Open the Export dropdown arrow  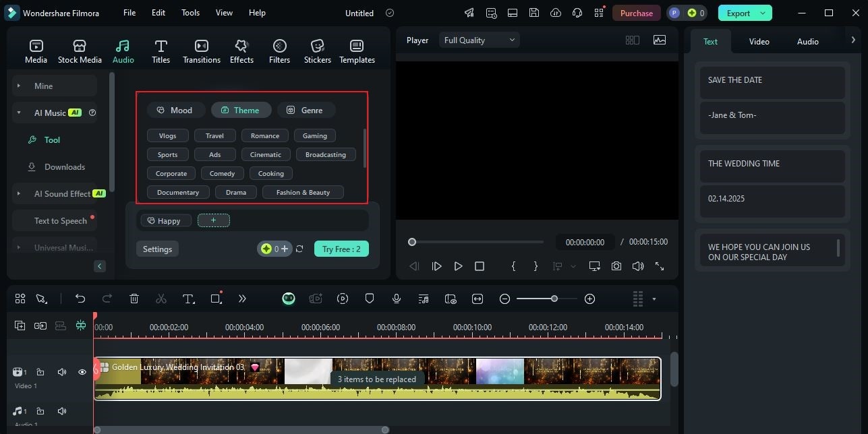(x=763, y=13)
